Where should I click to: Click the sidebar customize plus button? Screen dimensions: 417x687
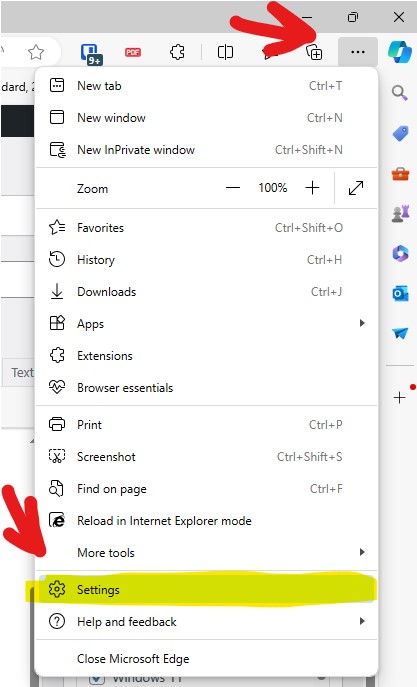click(x=399, y=398)
